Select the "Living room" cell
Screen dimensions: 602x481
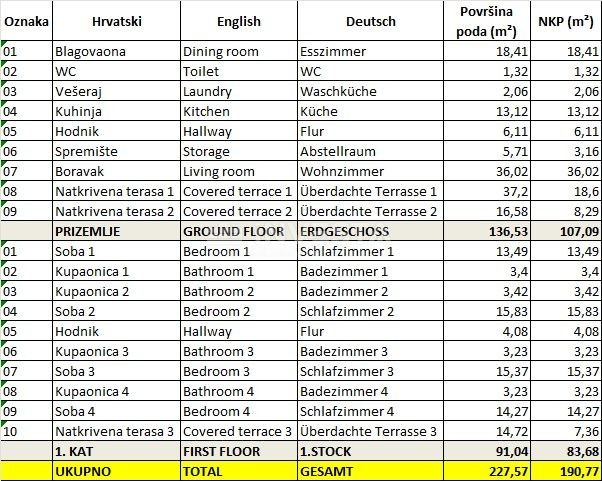click(x=220, y=171)
